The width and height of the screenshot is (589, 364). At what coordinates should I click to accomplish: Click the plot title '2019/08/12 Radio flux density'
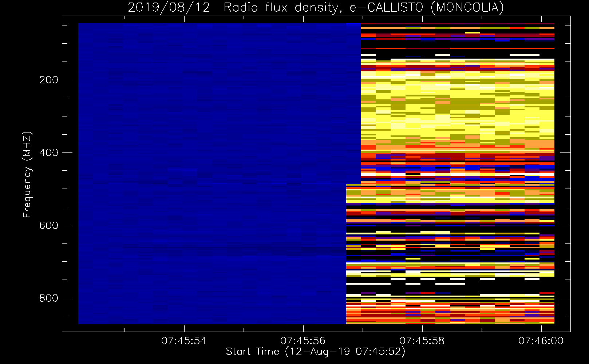tap(316, 7)
